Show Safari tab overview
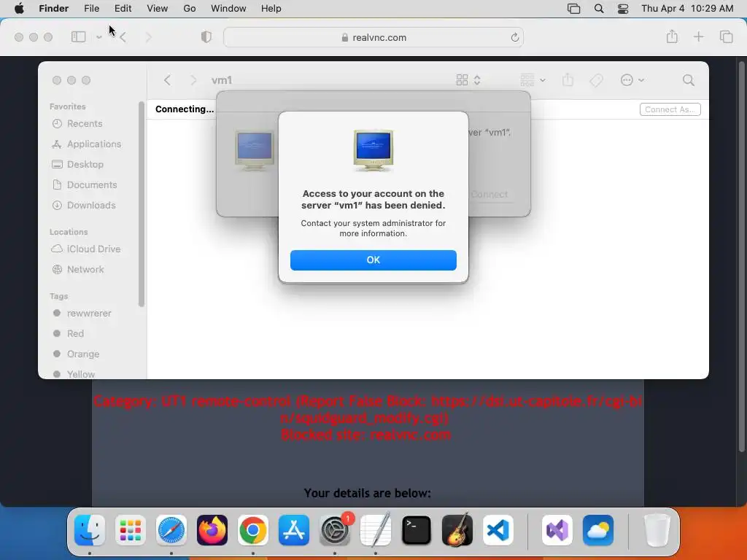747x560 pixels. (x=726, y=36)
